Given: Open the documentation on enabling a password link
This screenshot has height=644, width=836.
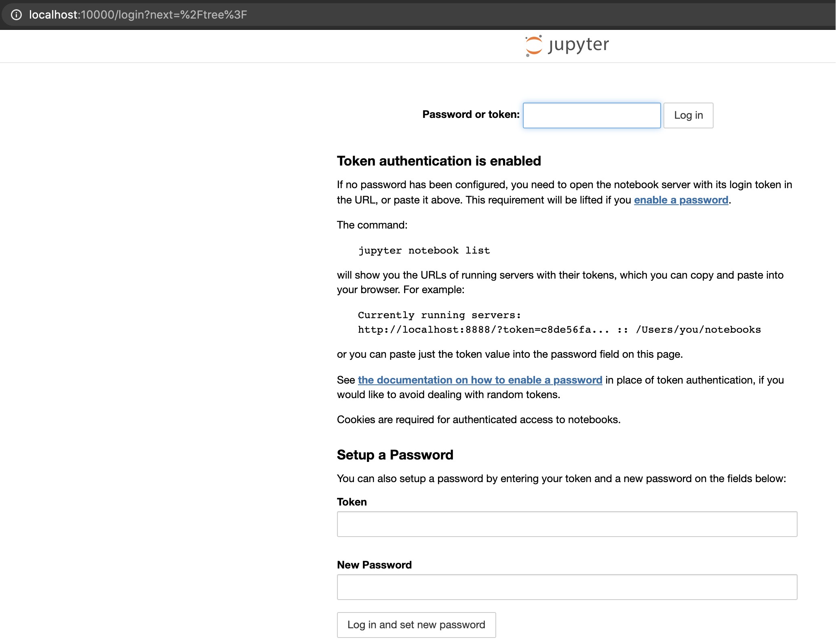Looking at the screenshot, I should pyautogui.click(x=480, y=380).
